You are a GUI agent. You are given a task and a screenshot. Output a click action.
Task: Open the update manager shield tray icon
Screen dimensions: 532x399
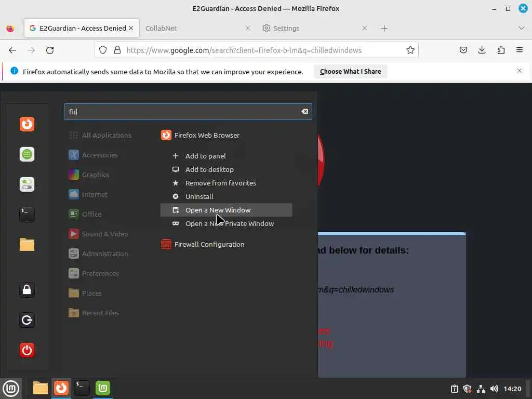click(467, 389)
